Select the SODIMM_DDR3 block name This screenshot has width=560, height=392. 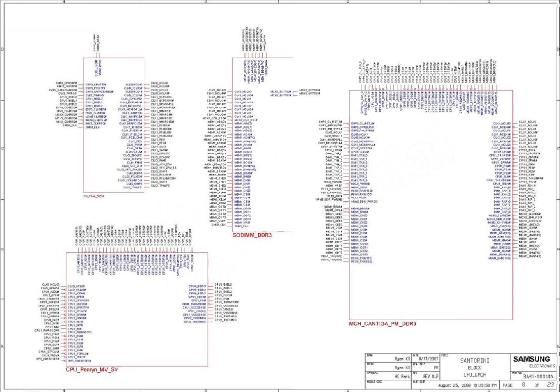[x=252, y=235]
